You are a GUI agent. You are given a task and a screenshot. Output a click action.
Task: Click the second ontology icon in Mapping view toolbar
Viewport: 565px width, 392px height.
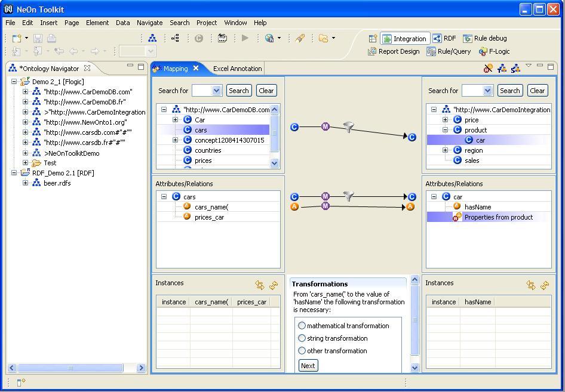tap(502, 68)
